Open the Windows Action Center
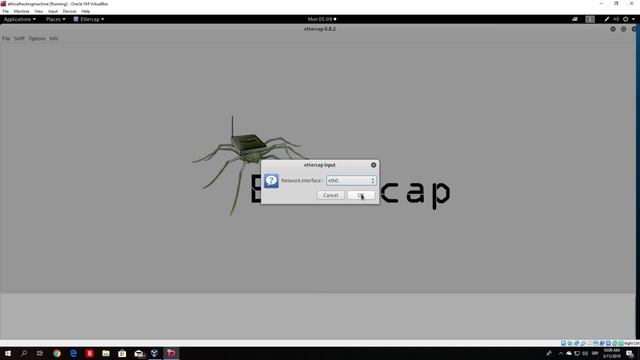Viewport: 640px width, 360px height. click(x=630, y=353)
